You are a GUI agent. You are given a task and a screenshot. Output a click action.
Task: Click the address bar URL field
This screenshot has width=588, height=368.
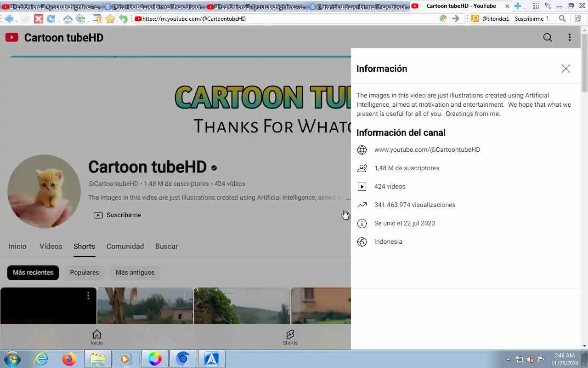pyautogui.click(x=285, y=19)
